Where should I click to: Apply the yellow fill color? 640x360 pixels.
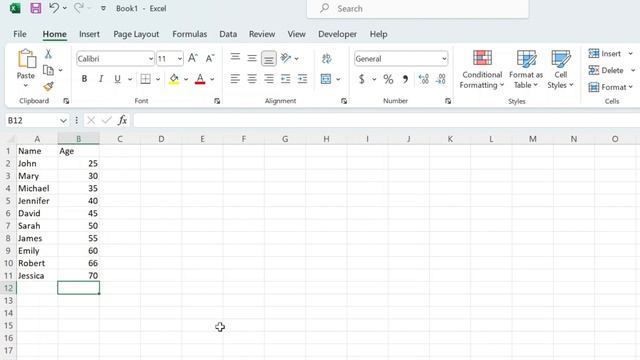(x=174, y=79)
